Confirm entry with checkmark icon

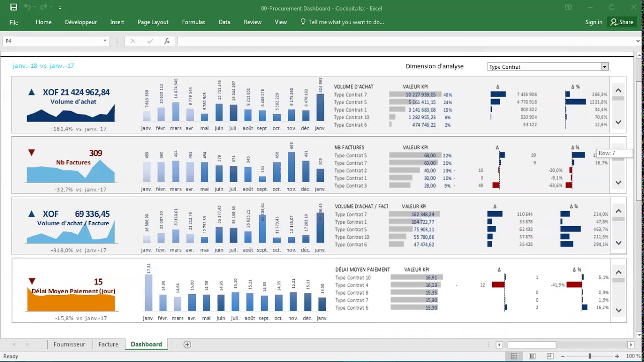point(149,41)
